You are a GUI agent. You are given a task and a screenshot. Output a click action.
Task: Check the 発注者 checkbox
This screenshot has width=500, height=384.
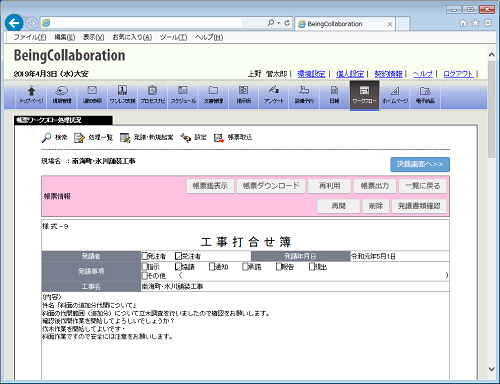145,256
